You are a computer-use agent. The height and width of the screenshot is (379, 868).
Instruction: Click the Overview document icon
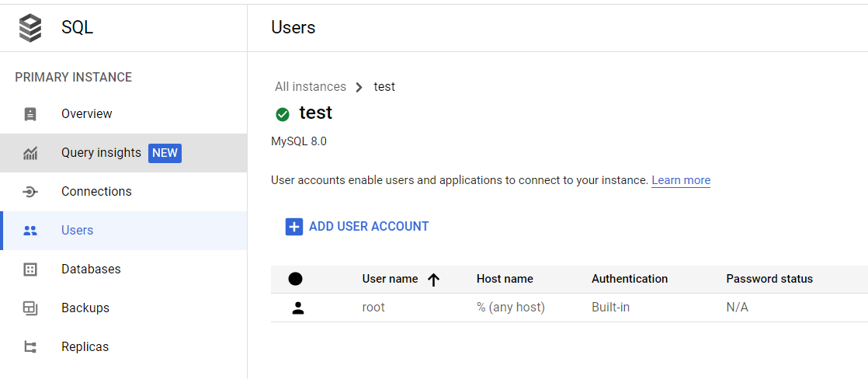[30, 114]
